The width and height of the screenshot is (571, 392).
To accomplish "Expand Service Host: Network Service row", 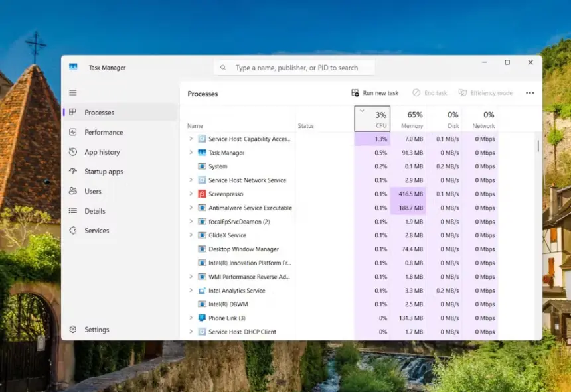I will point(191,180).
